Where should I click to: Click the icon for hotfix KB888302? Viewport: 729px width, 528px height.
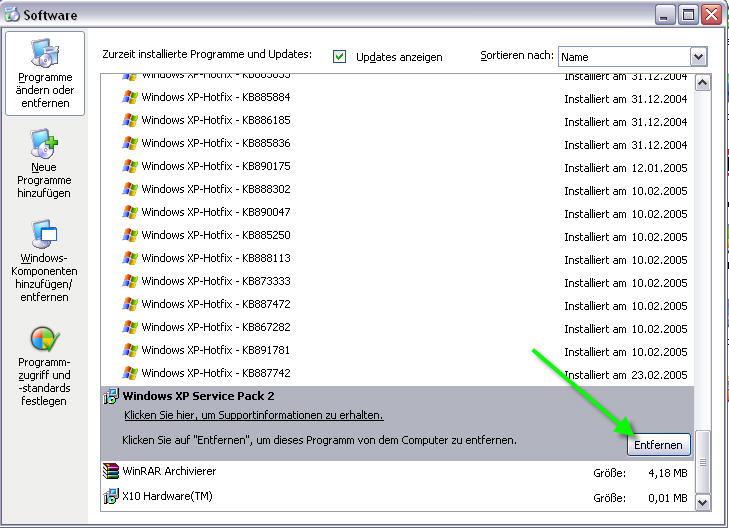click(x=130, y=189)
